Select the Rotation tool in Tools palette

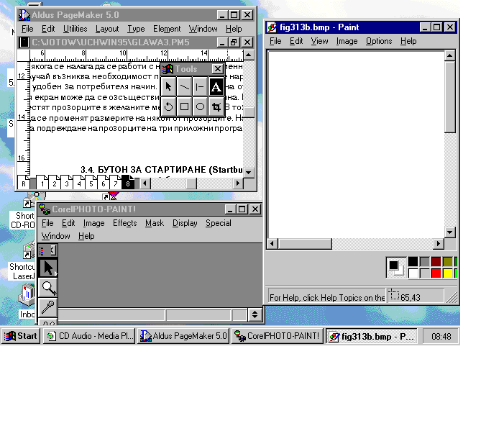[168, 106]
